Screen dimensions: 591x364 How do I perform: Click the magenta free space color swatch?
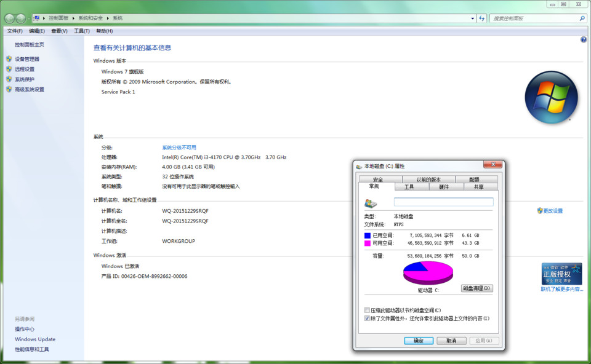pos(368,243)
